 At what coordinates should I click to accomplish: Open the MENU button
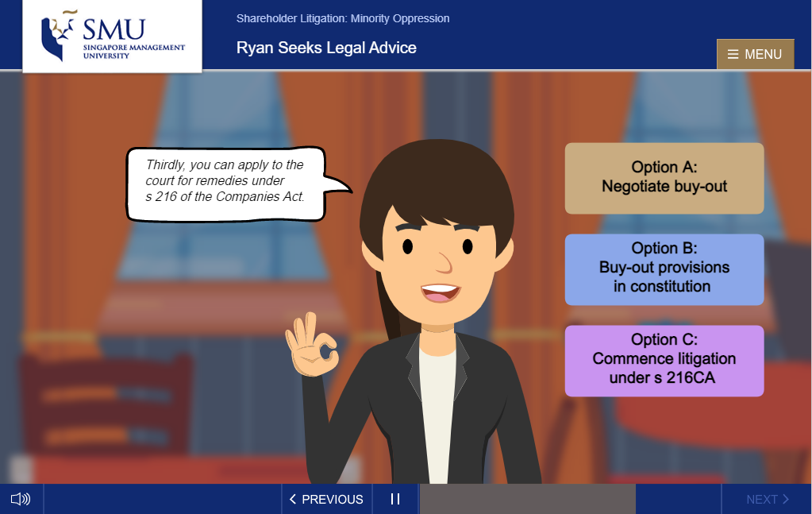756,54
